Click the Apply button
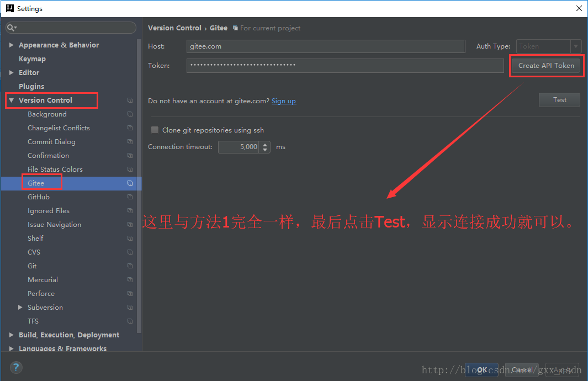 click(561, 370)
